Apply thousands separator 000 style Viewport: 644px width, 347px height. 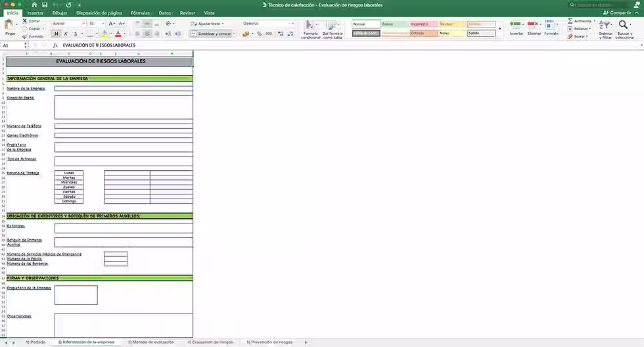269,34
